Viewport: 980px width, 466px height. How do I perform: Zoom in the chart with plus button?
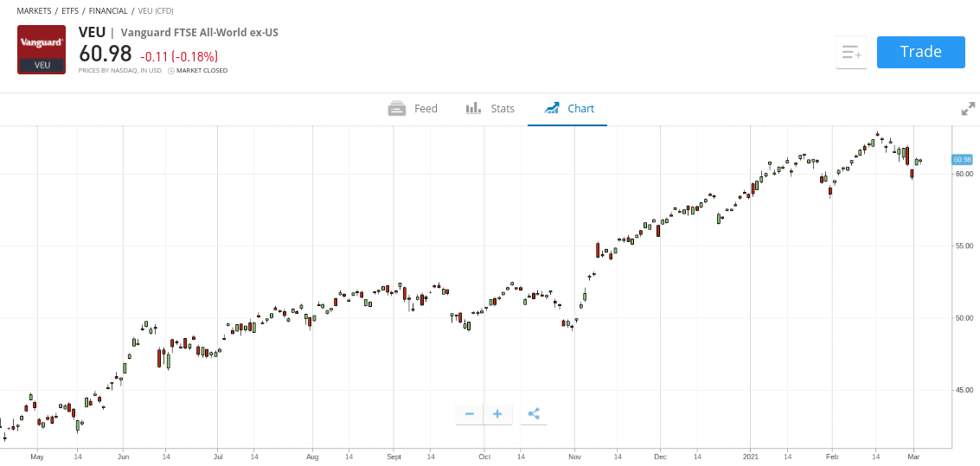tap(497, 413)
